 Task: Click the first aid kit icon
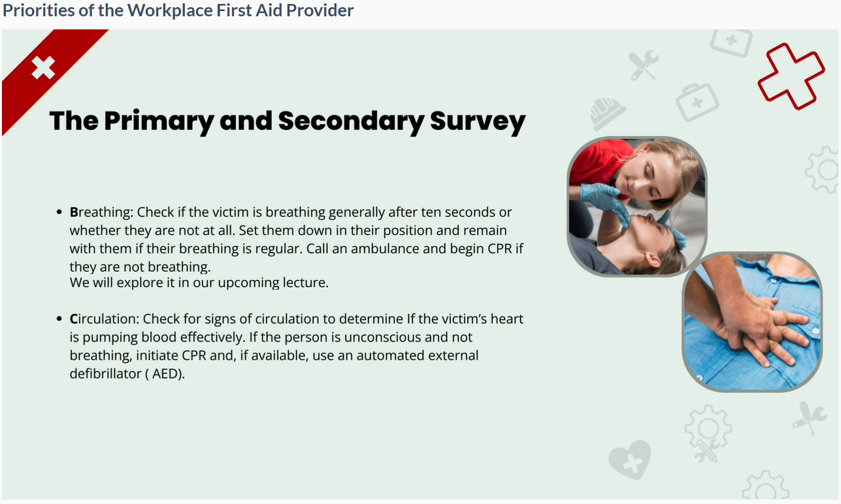point(697,102)
